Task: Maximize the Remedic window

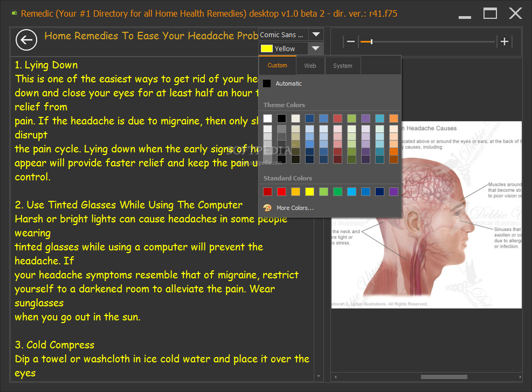Action: pyautogui.click(x=490, y=13)
